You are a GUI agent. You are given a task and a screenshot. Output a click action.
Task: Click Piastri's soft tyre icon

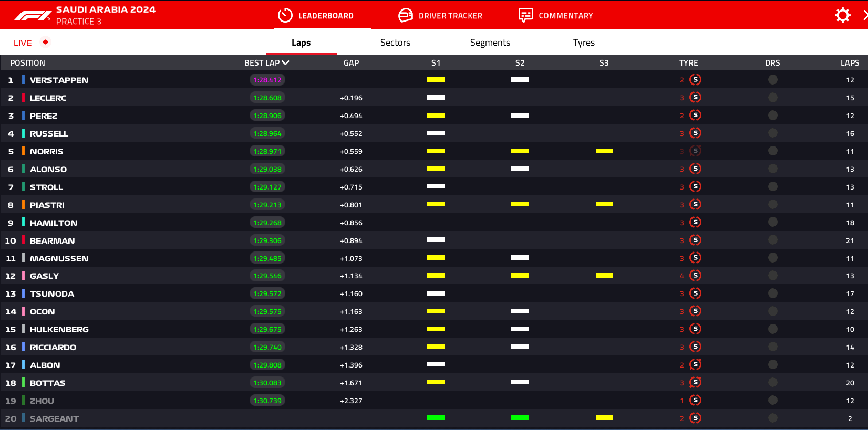click(x=696, y=205)
